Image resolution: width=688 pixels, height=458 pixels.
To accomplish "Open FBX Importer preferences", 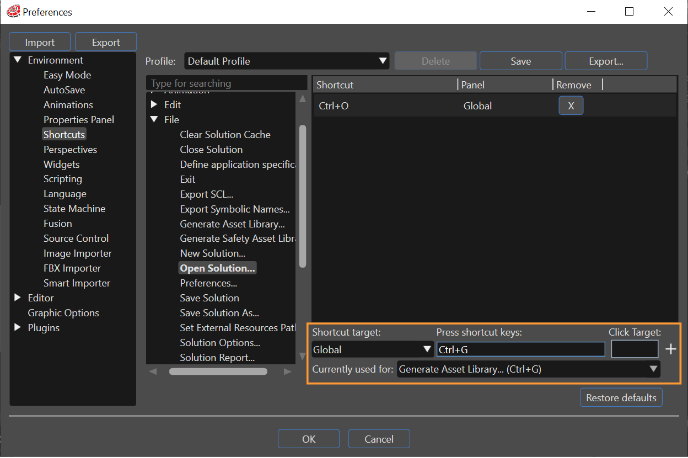I will pyautogui.click(x=72, y=268).
